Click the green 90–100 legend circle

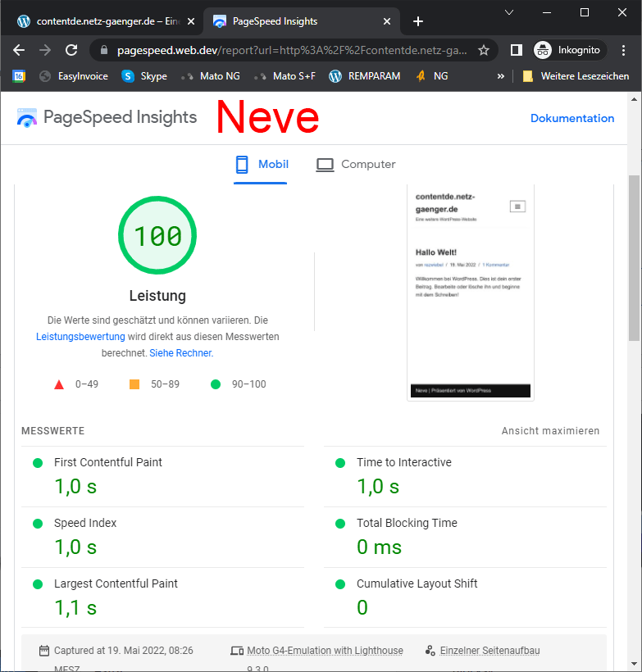point(216,384)
